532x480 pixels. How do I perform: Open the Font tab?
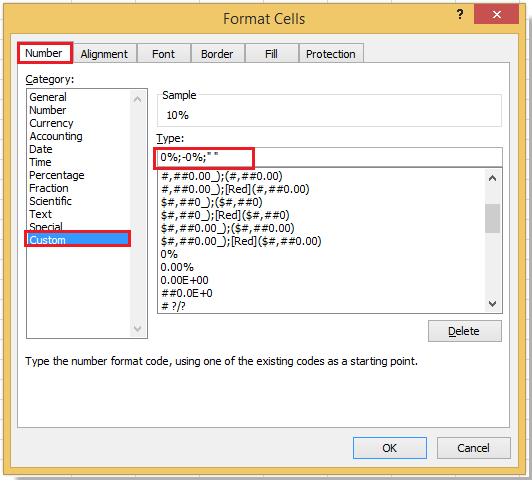tap(163, 54)
